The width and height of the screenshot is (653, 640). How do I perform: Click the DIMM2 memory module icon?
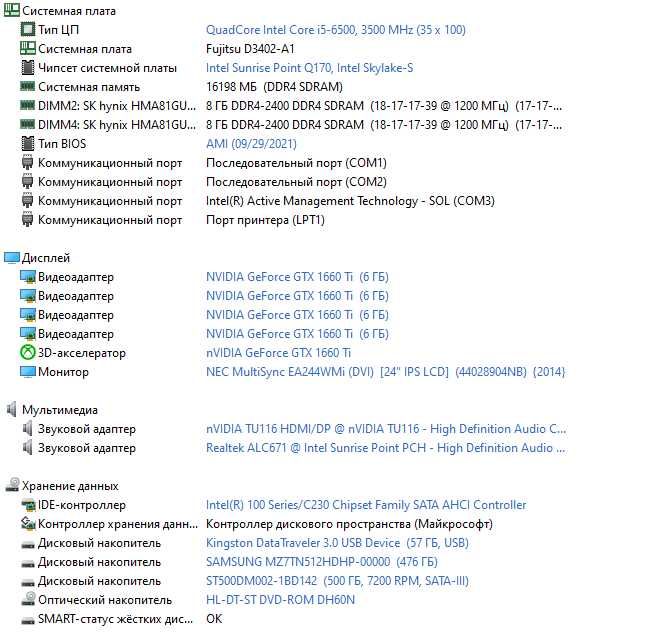pyautogui.click(x=27, y=105)
